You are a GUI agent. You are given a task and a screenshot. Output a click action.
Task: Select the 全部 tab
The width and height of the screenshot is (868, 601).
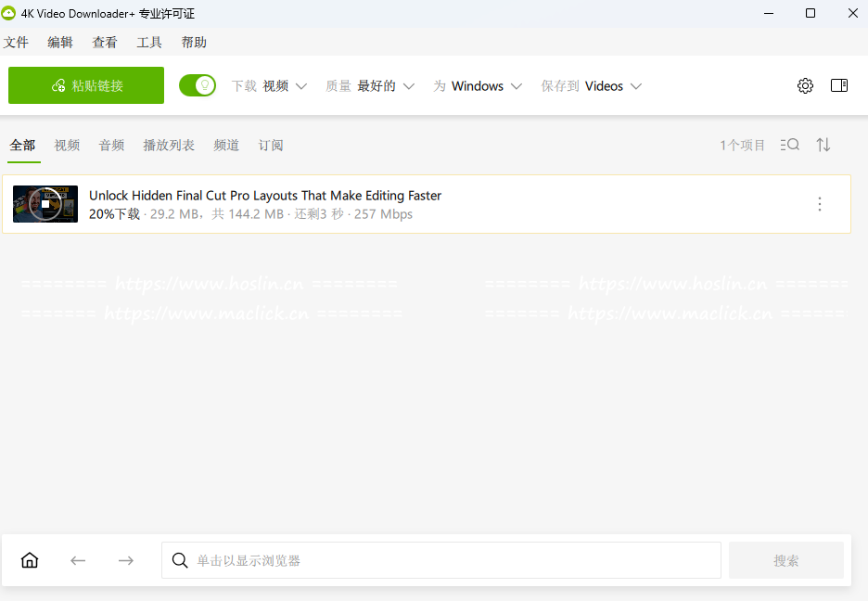coord(22,146)
